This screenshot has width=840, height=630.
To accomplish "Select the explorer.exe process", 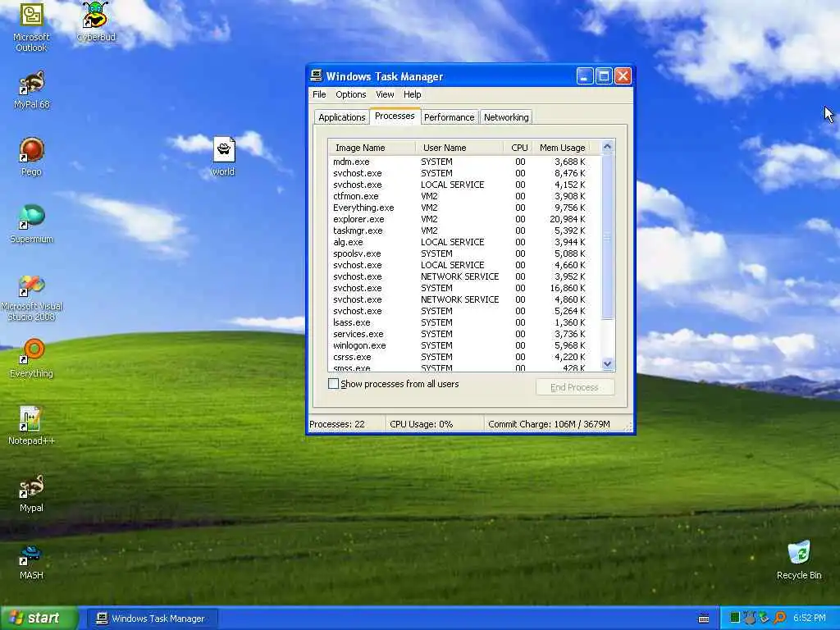I will click(464, 219).
